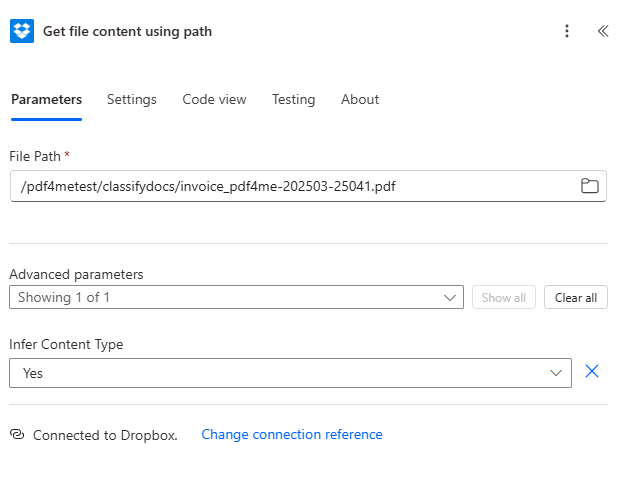The height and width of the screenshot is (486, 619).
Task: Click into the File Path input field
Action: pyautogui.click(x=290, y=186)
